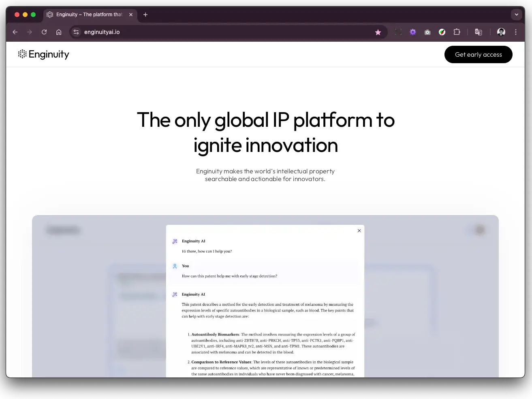Close the Enginuity tab

131,15
